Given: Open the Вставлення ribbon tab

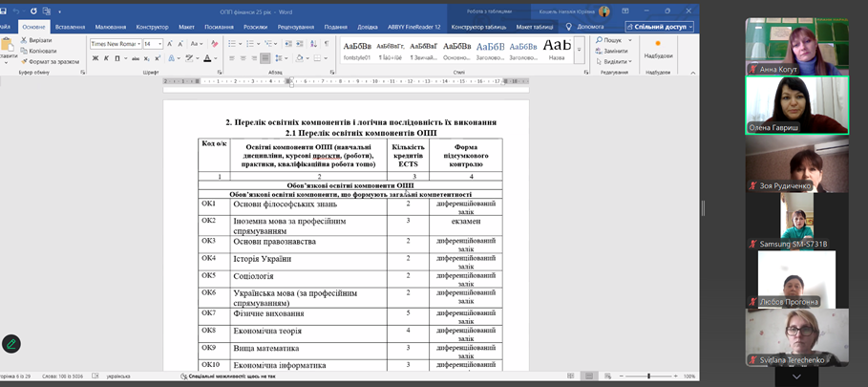Looking at the screenshot, I should pos(70,27).
